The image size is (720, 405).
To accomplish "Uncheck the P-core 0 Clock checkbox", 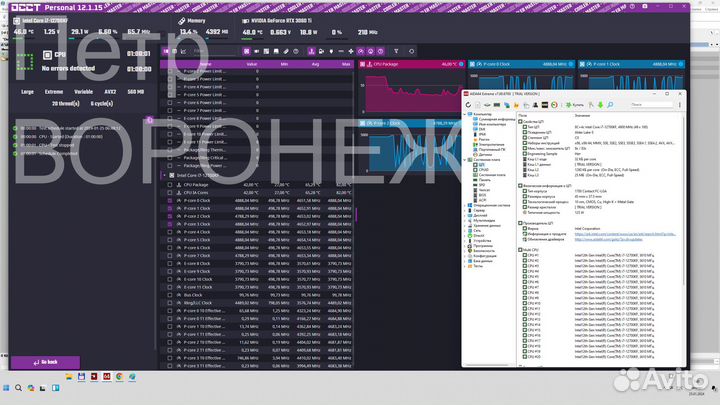I will 169,200.
